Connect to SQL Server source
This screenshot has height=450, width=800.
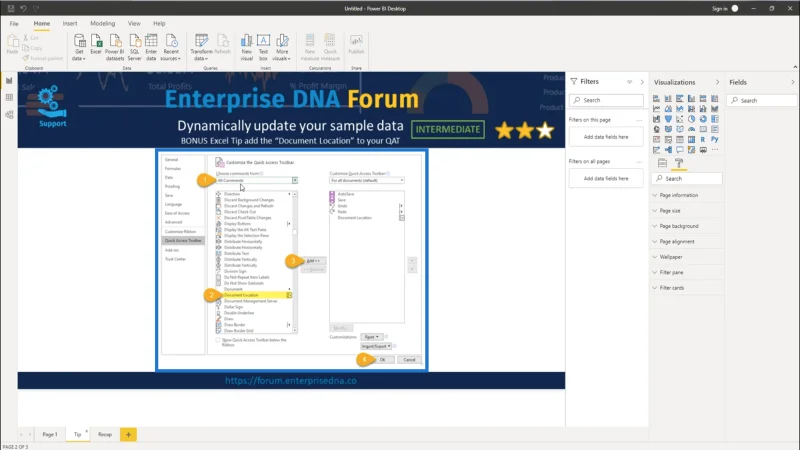pos(135,47)
